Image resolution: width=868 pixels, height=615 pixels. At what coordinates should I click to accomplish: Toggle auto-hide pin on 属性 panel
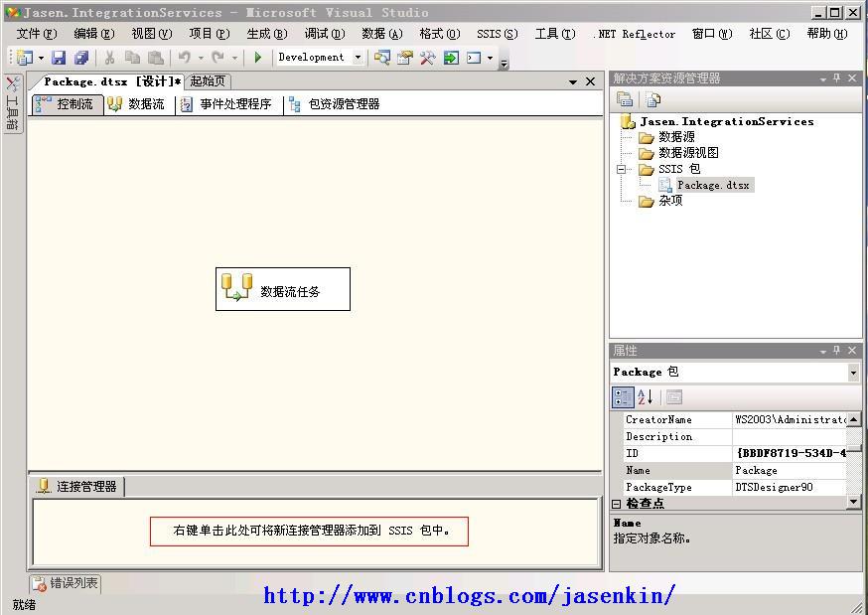pos(837,351)
